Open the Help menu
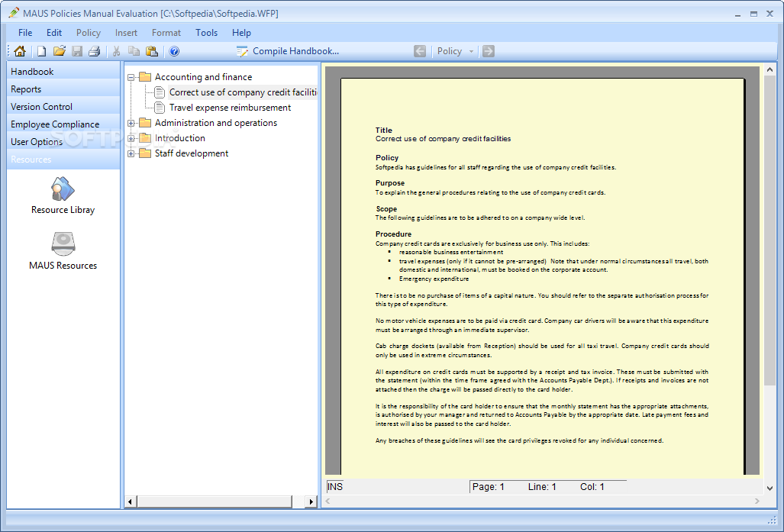The width and height of the screenshot is (784, 532). 241,33
